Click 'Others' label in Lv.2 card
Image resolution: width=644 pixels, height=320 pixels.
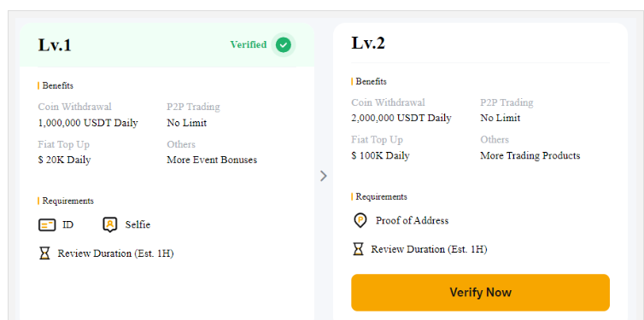(495, 139)
